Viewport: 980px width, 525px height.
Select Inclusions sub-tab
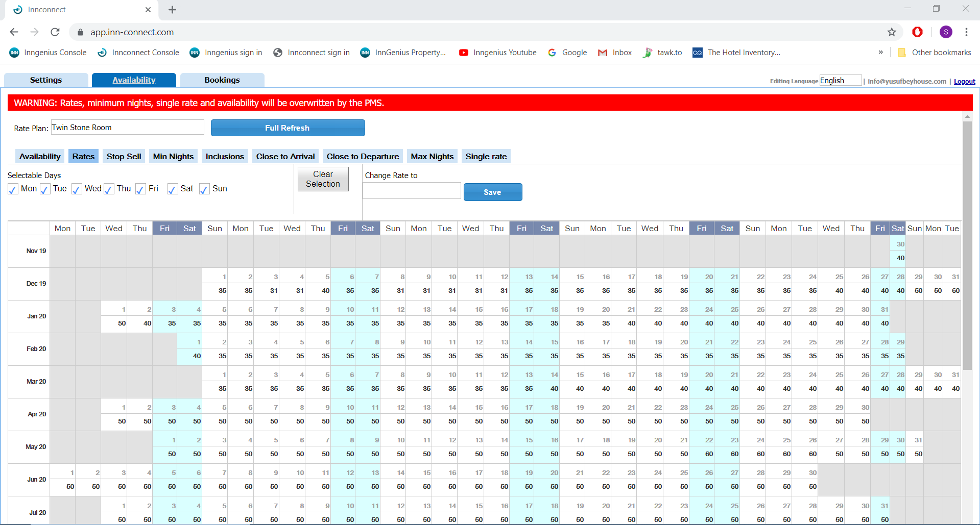click(225, 157)
